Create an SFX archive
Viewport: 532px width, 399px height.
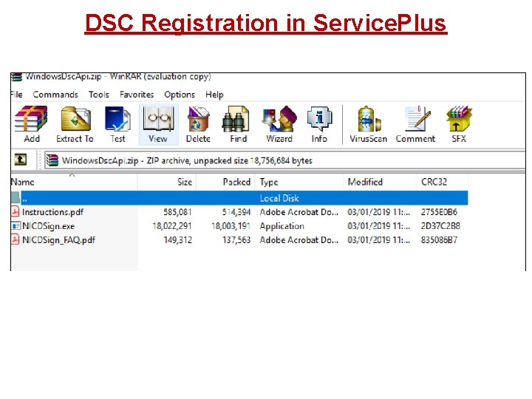pyautogui.click(x=459, y=124)
